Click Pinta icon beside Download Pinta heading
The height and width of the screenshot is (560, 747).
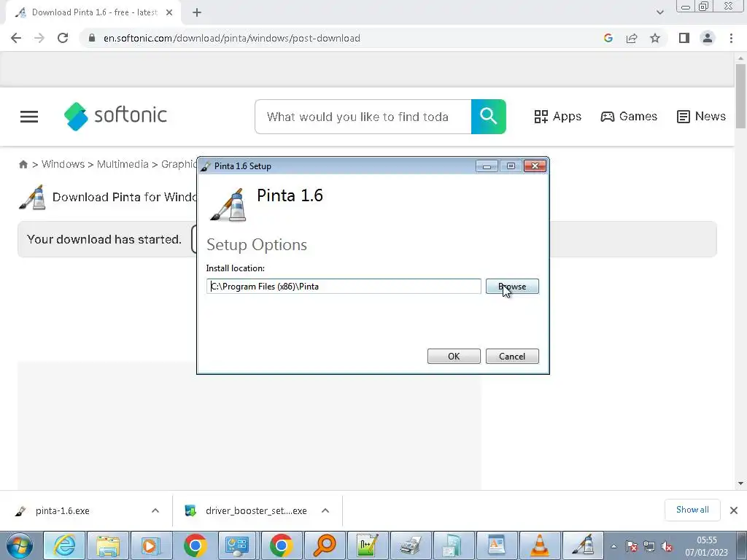tap(32, 197)
